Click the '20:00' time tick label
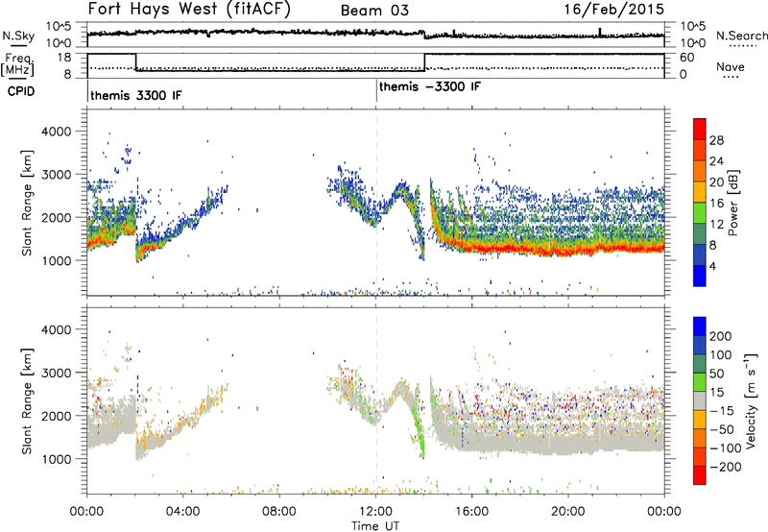768x532 pixels. (x=568, y=512)
